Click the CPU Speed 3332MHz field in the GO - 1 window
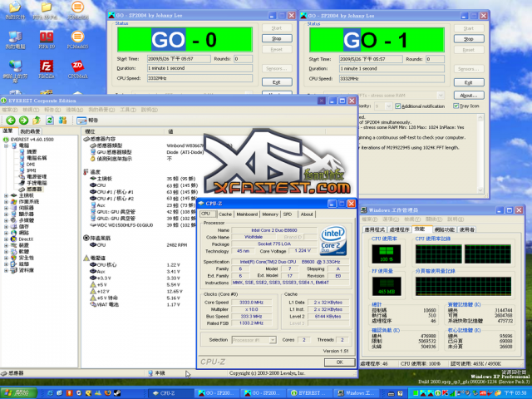Image resolution: width=532 pixels, height=399 pixels. (x=392, y=79)
